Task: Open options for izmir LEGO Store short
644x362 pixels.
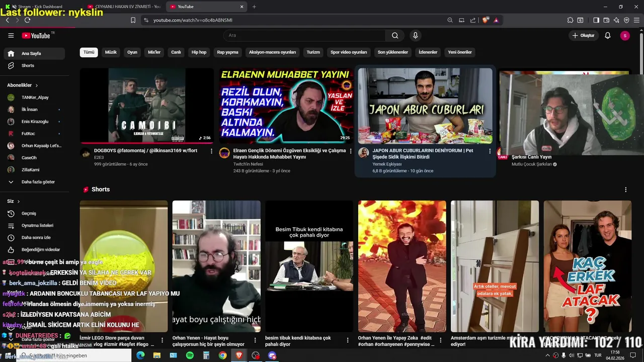Action: tap(162, 340)
